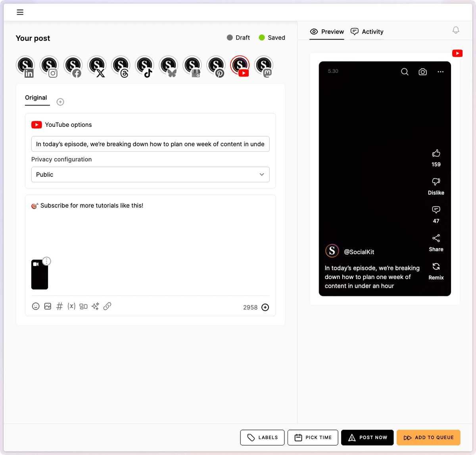Click the YouTube title input field

[x=150, y=144]
